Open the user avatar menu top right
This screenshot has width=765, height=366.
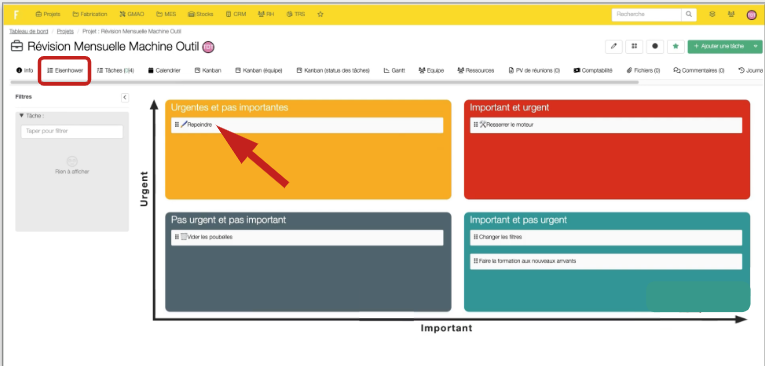coord(751,15)
